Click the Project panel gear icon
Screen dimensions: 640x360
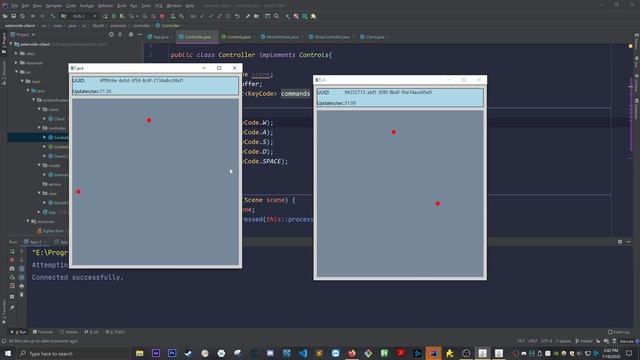(x=131, y=35)
